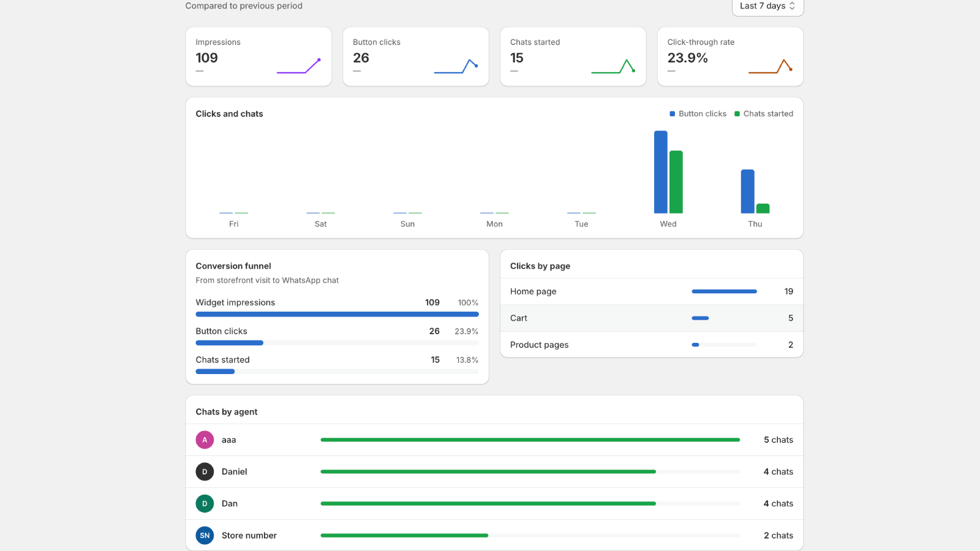Select the Thursday blue Button clicks bar

(x=748, y=192)
